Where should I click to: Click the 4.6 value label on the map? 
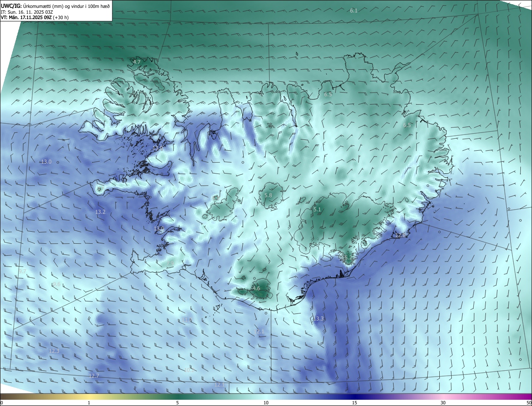(x=256, y=288)
